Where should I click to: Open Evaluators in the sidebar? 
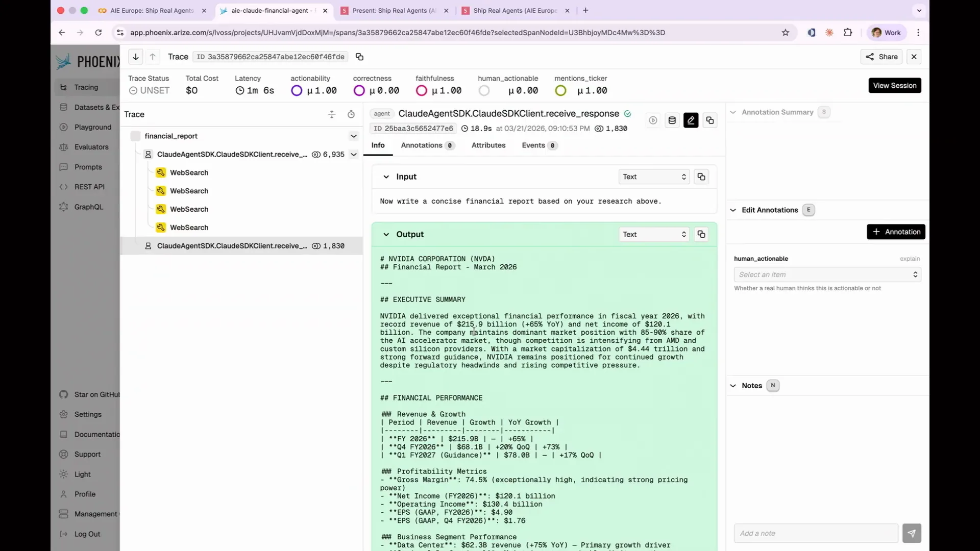coord(91,147)
